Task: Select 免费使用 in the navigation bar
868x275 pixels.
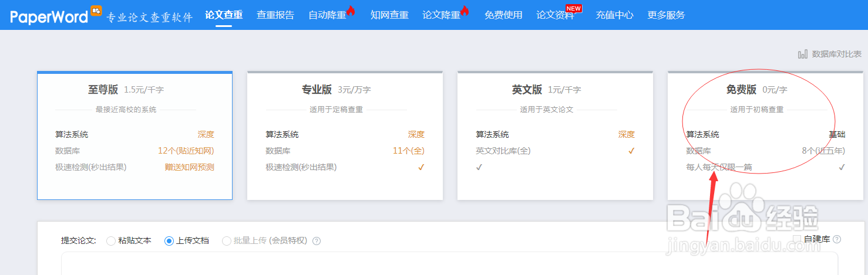Action: [503, 15]
